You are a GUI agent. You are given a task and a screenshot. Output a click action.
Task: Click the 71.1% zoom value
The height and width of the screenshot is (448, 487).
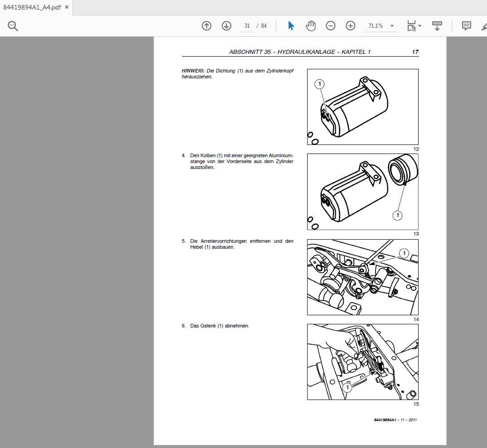point(376,26)
